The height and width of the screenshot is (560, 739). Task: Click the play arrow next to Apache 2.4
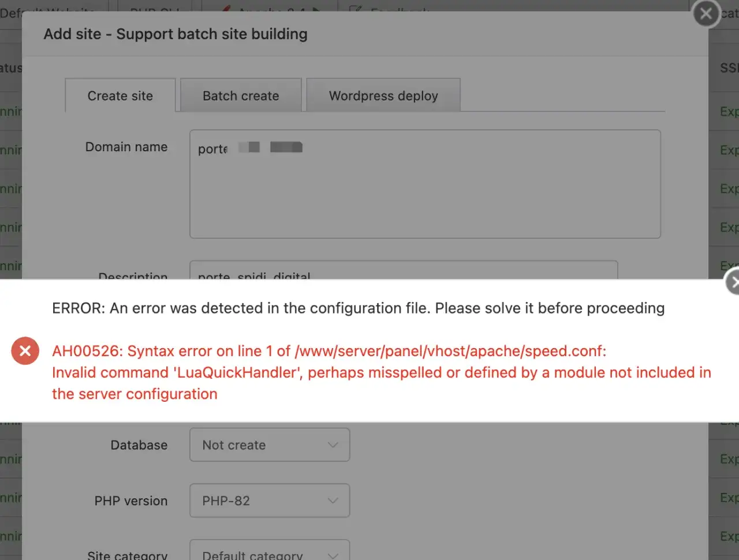tap(316, 9)
